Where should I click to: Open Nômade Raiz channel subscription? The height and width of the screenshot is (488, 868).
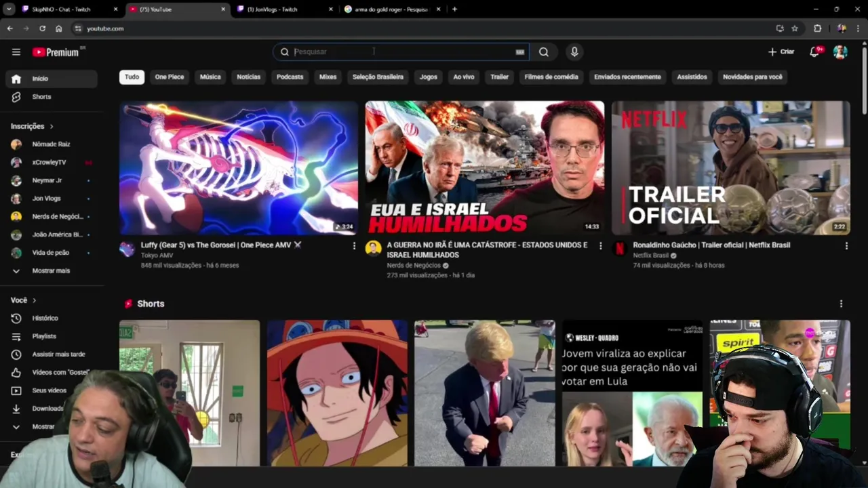[52, 144]
